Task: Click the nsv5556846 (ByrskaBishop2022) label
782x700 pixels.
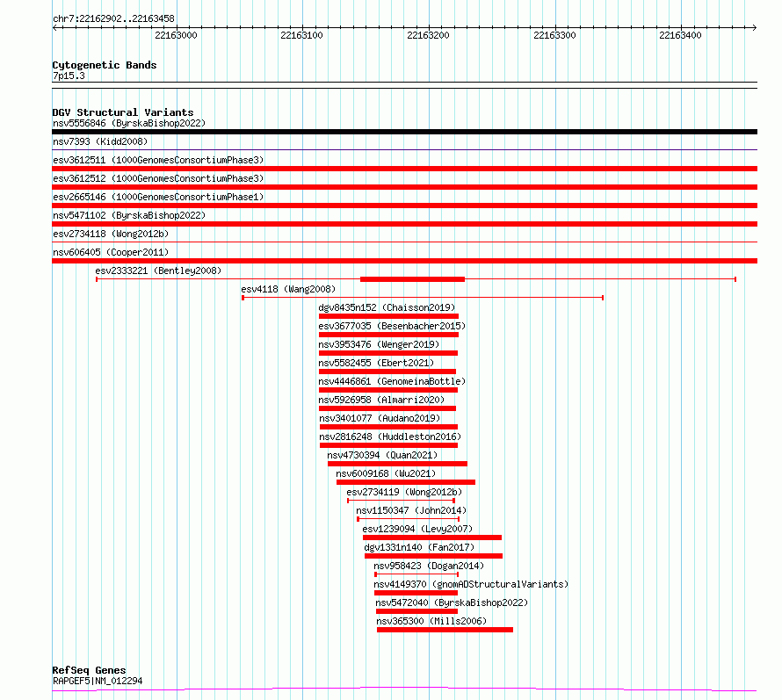Action: click(129, 123)
